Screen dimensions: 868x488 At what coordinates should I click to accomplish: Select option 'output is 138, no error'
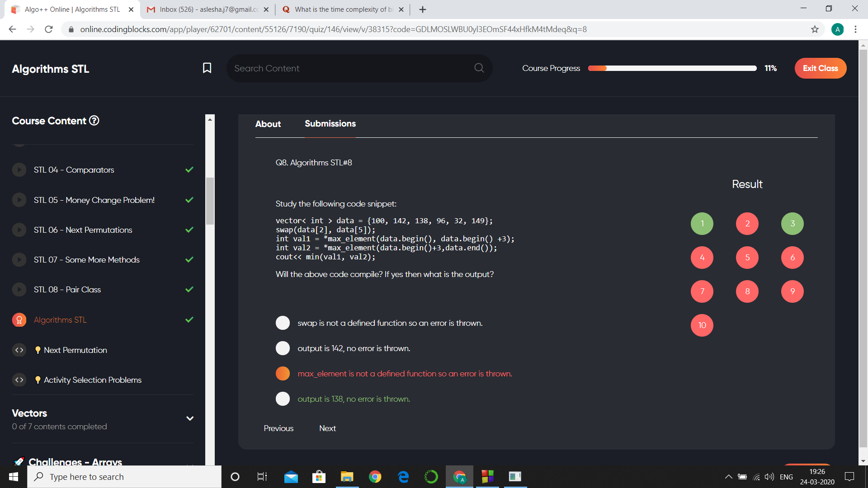click(x=283, y=399)
